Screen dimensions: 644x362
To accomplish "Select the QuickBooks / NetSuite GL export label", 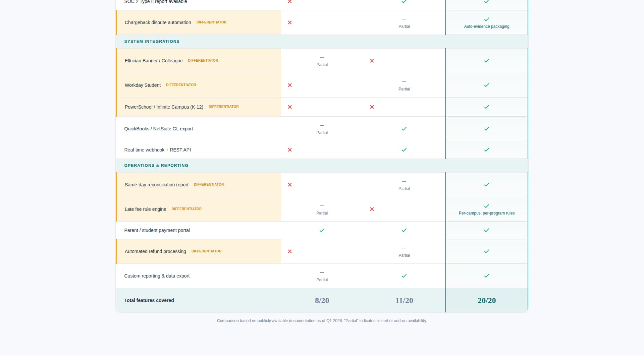I will tap(159, 129).
